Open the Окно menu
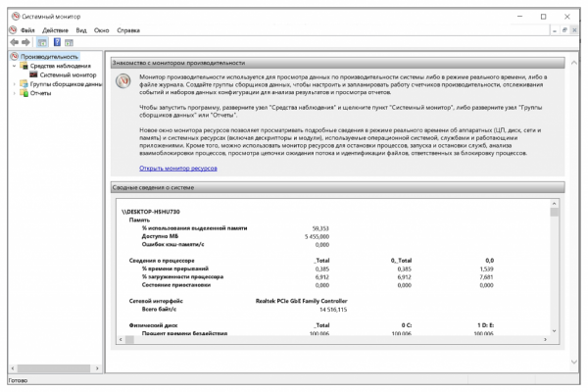 click(101, 30)
